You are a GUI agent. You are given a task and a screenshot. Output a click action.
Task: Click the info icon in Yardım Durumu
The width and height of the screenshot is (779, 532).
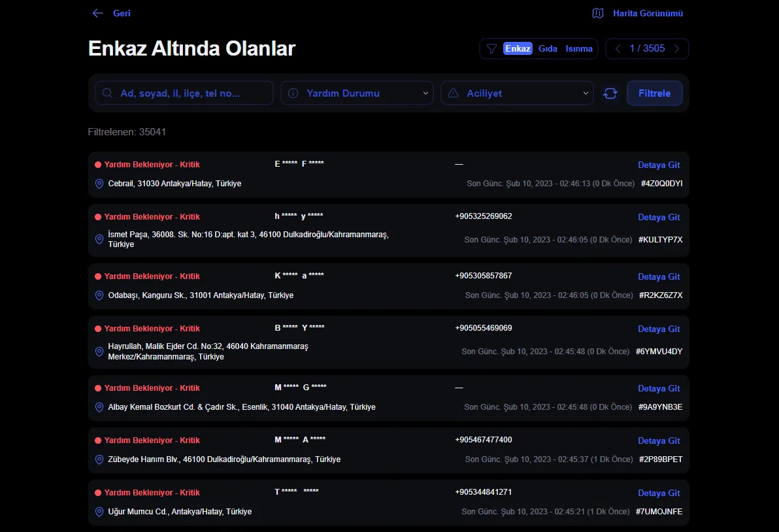point(293,93)
